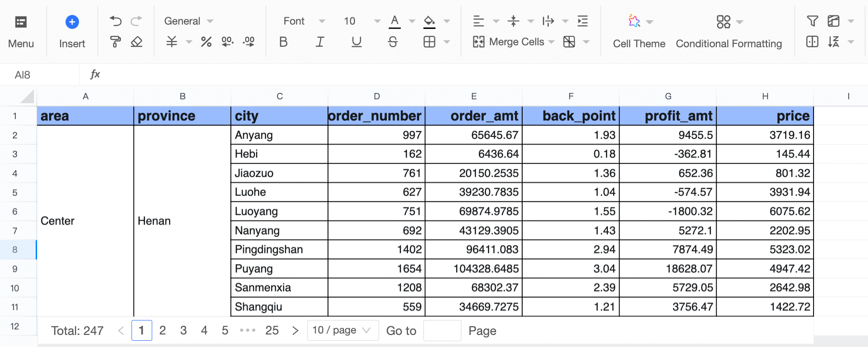
Task: Click the formula bar fx icon
Action: 95,74
